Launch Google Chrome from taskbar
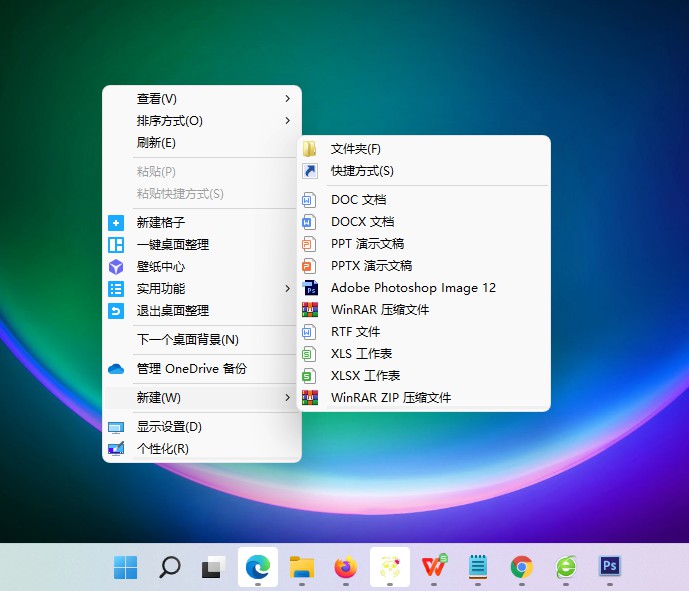The height and width of the screenshot is (591, 689). coord(522,567)
